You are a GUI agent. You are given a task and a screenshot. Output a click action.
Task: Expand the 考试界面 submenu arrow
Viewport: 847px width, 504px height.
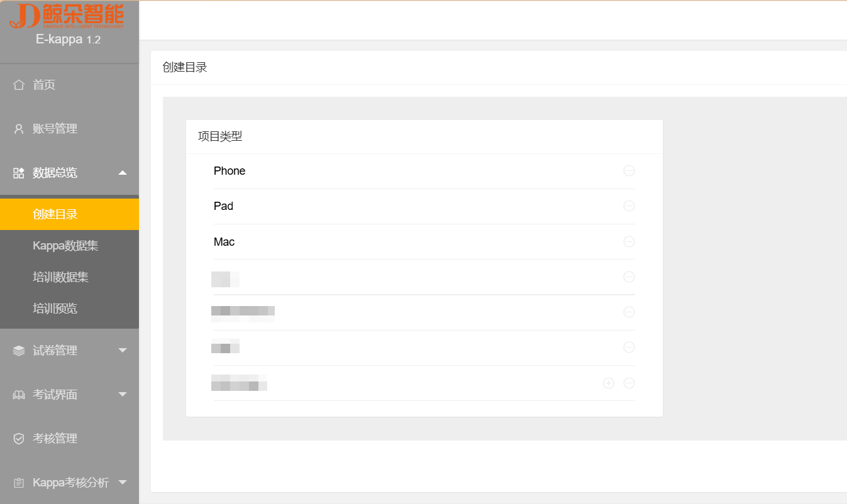(x=123, y=395)
